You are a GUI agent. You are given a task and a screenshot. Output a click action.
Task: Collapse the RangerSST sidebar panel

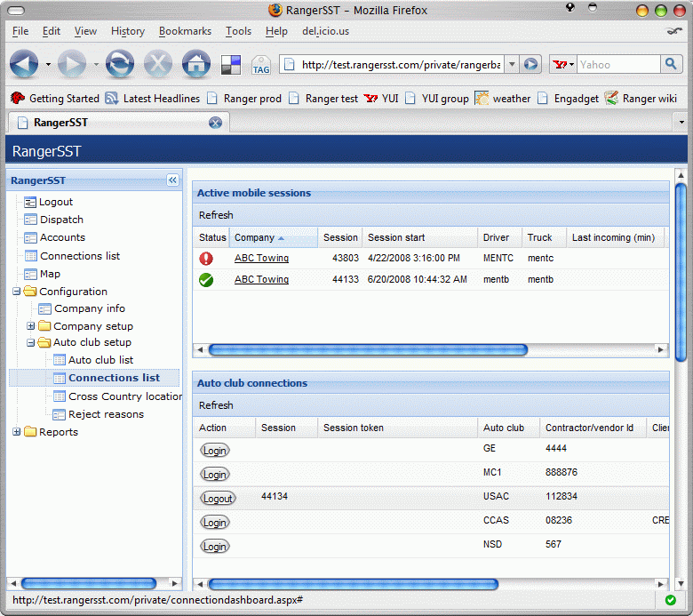(x=172, y=180)
